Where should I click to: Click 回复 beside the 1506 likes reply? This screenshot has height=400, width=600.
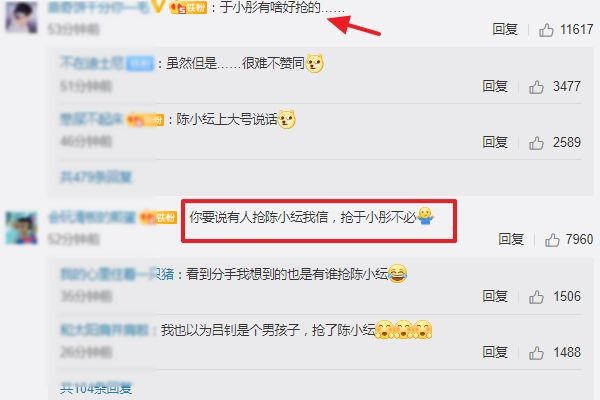(x=495, y=296)
